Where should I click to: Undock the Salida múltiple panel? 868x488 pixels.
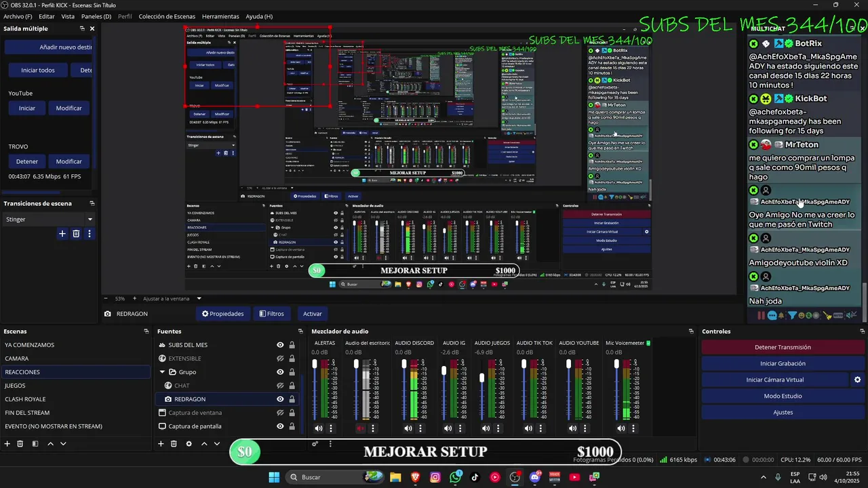tap(82, 28)
